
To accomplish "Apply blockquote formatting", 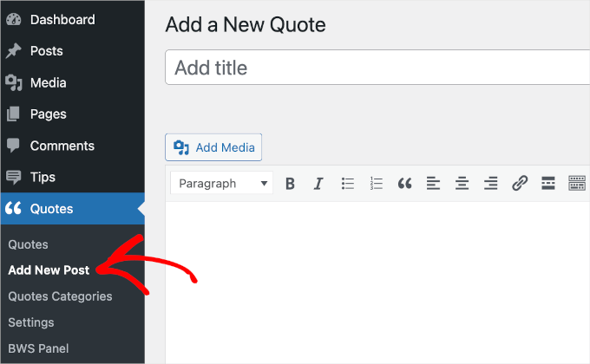I will coord(404,183).
